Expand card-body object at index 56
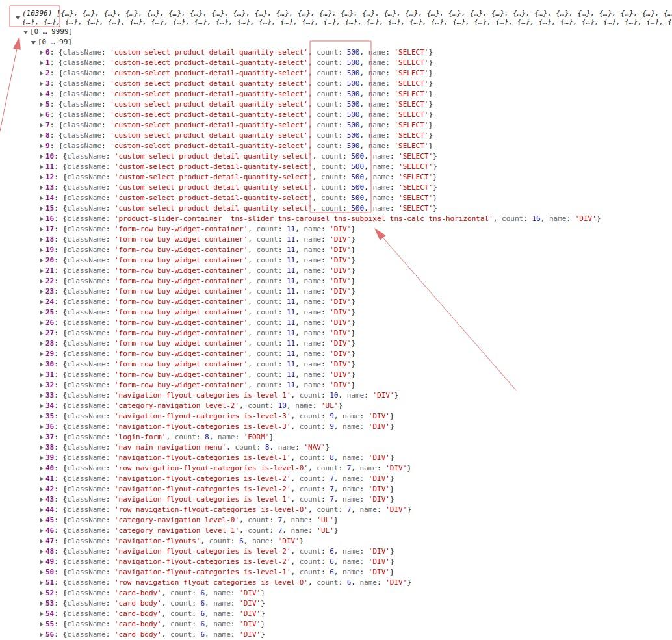Screen dimensions: 672x640 pos(41,634)
